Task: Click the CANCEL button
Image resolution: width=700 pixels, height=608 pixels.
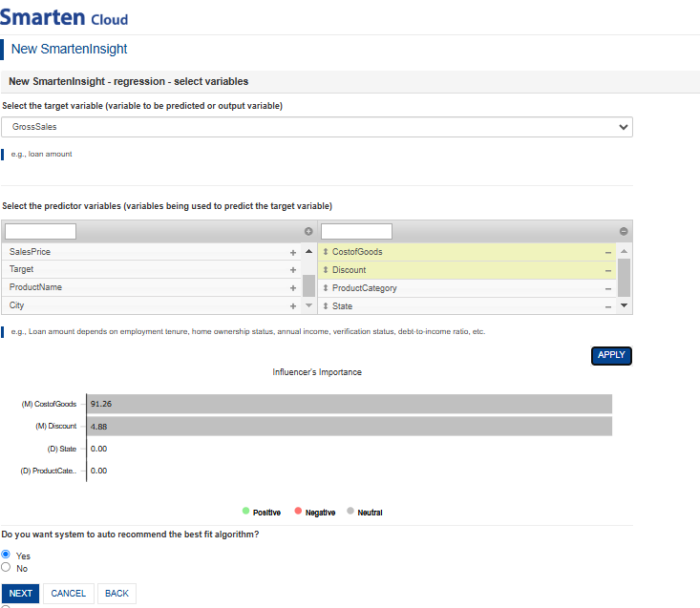Action: coord(69,594)
